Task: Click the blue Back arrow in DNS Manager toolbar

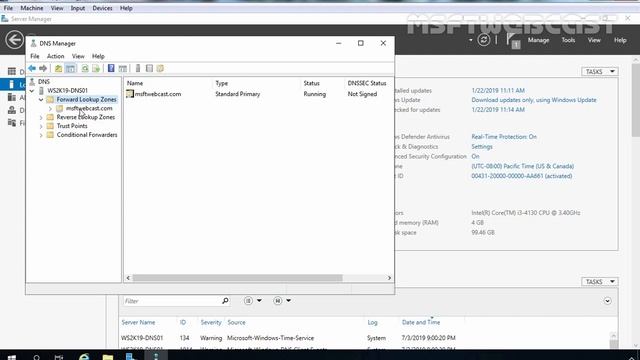Action: (x=32, y=68)
